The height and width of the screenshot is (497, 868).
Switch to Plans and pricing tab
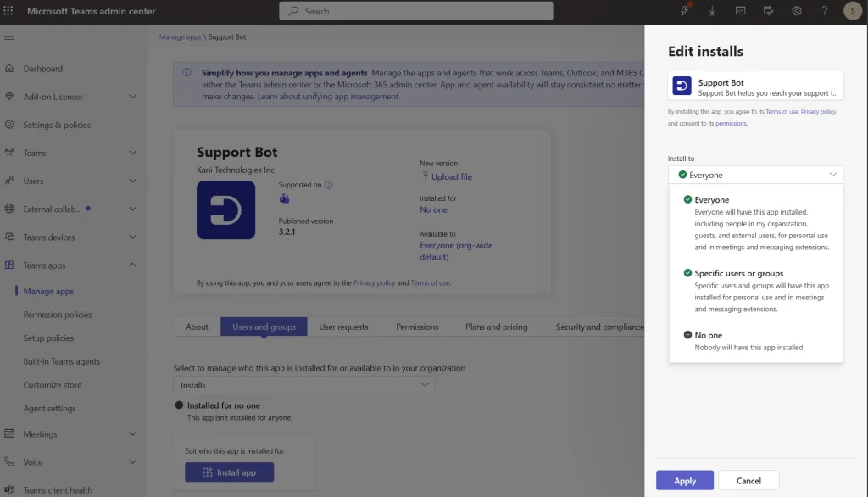[497, 327]
